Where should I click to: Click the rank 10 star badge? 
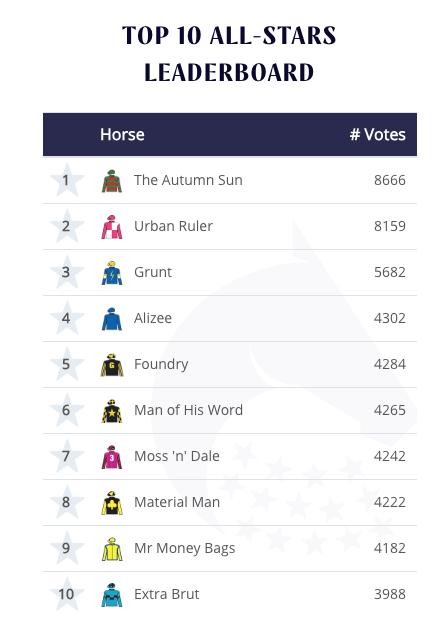(67, 594)
